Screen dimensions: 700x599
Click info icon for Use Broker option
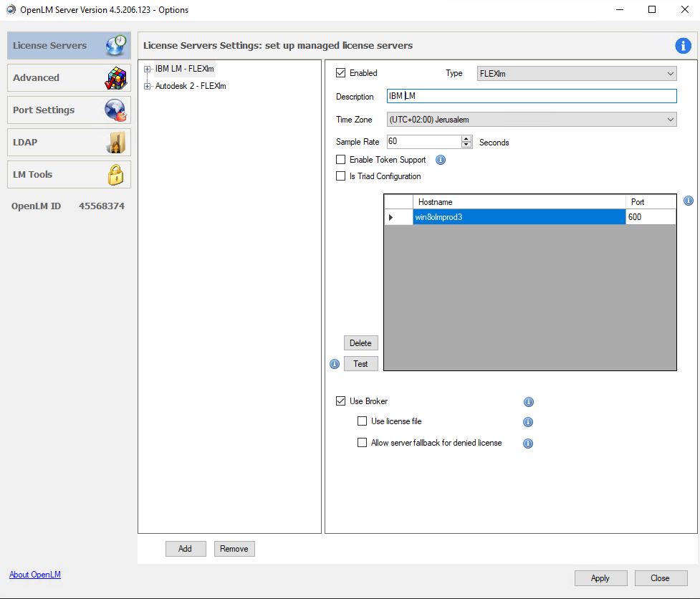[x=529, y=402]
